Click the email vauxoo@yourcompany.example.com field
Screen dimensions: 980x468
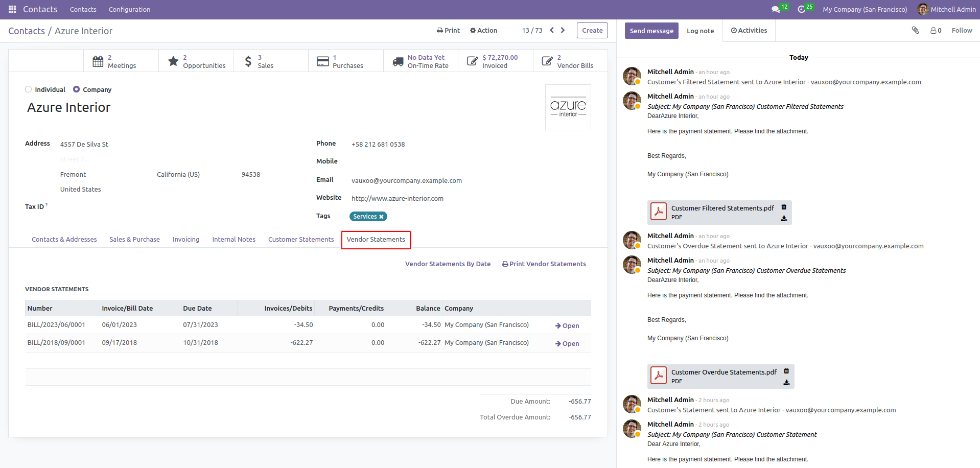(x=407, y=180)
